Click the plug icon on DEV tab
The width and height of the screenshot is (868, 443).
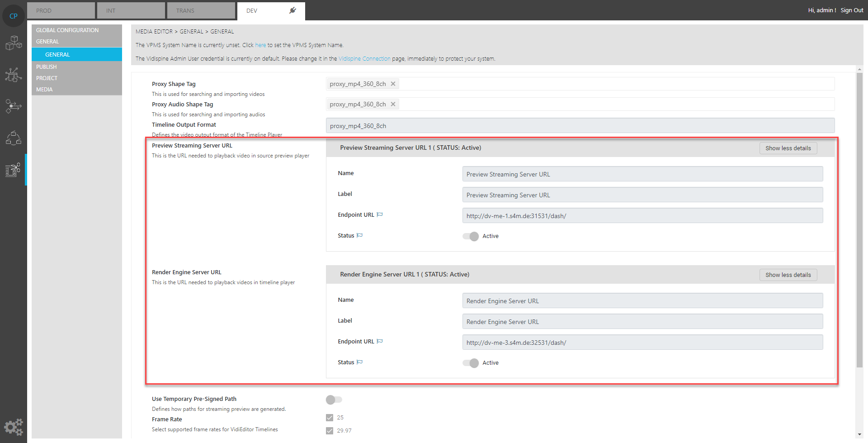point(292,9)
